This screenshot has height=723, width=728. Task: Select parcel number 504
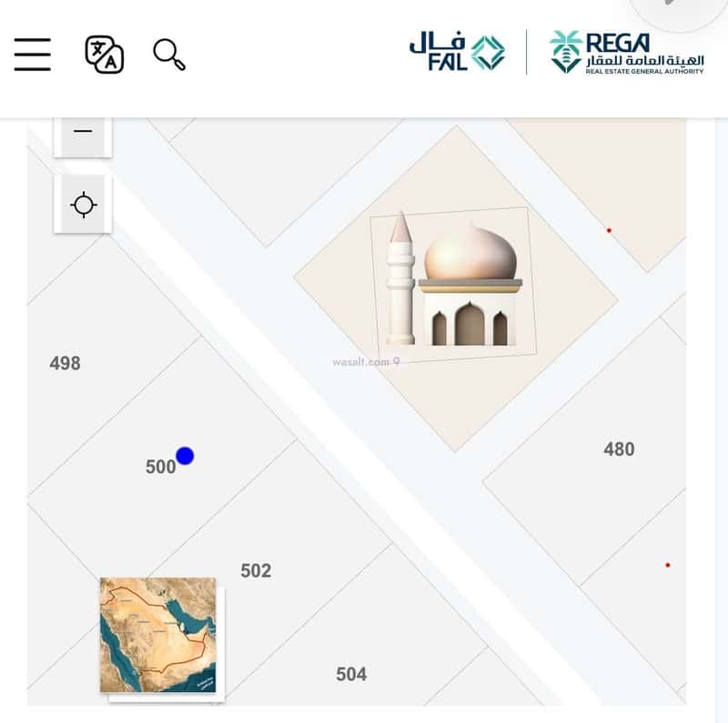click(351, 674)
